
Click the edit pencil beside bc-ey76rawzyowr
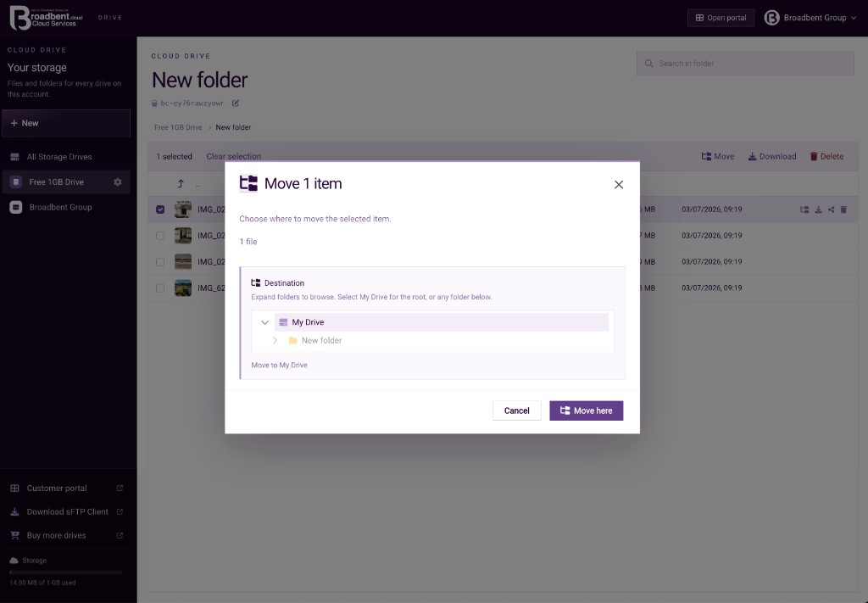click(x=236, y=103)
